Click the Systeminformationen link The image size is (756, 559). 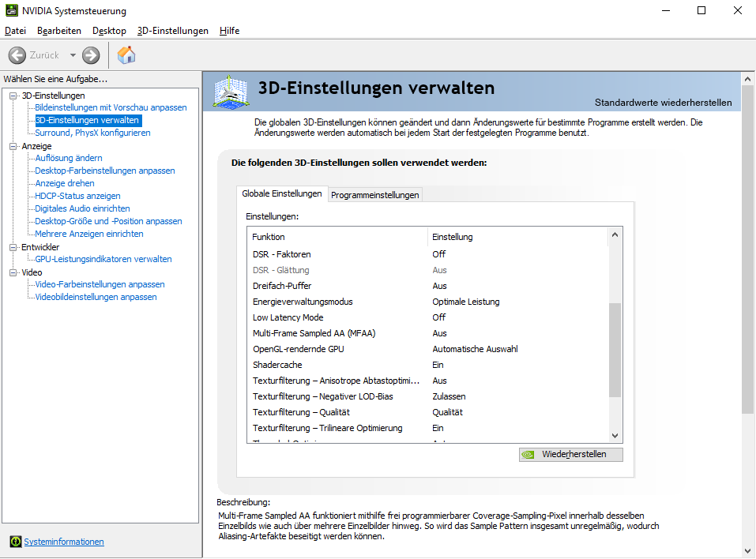click(x=64, y=542)
